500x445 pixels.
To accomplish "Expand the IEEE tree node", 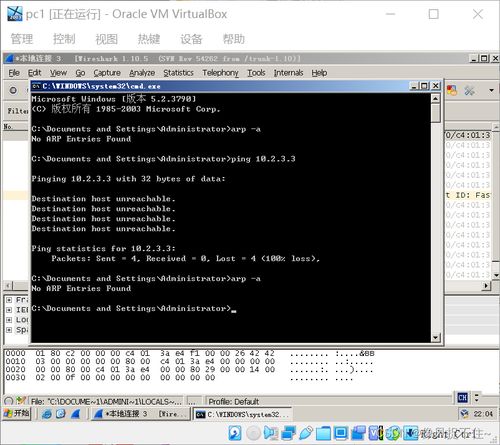I will point(9,310).
